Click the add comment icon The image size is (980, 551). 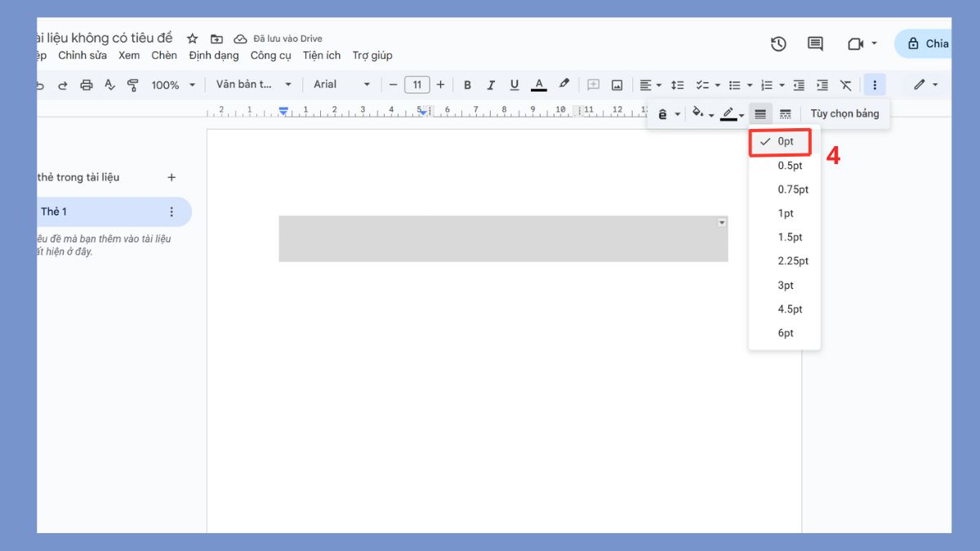tap(594, 85)
